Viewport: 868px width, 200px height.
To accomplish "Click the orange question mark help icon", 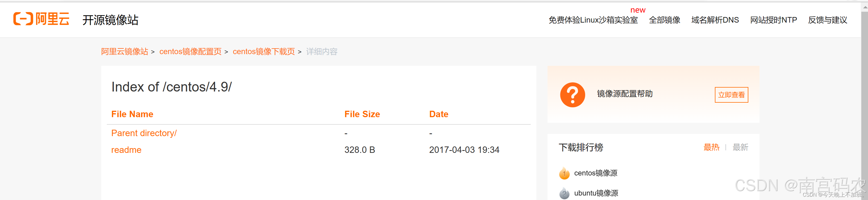I will [573, 95].
